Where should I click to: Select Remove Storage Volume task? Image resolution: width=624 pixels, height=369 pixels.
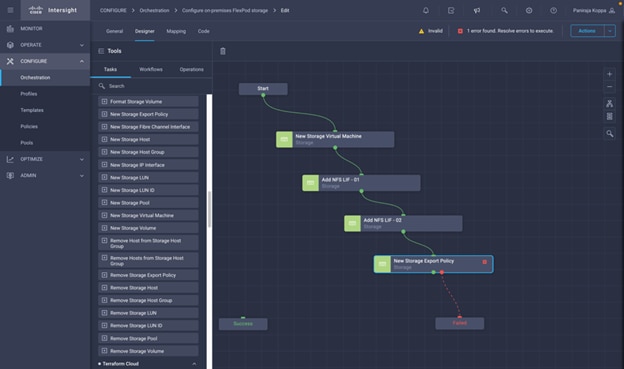pos(148,351)
